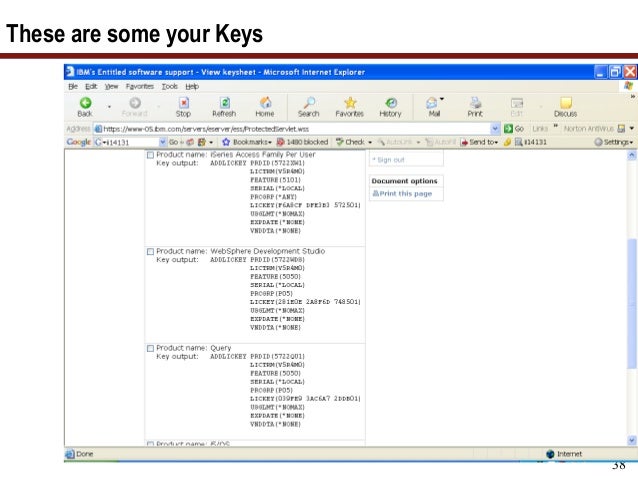Click the Links toolbar label

click(540, 129)
